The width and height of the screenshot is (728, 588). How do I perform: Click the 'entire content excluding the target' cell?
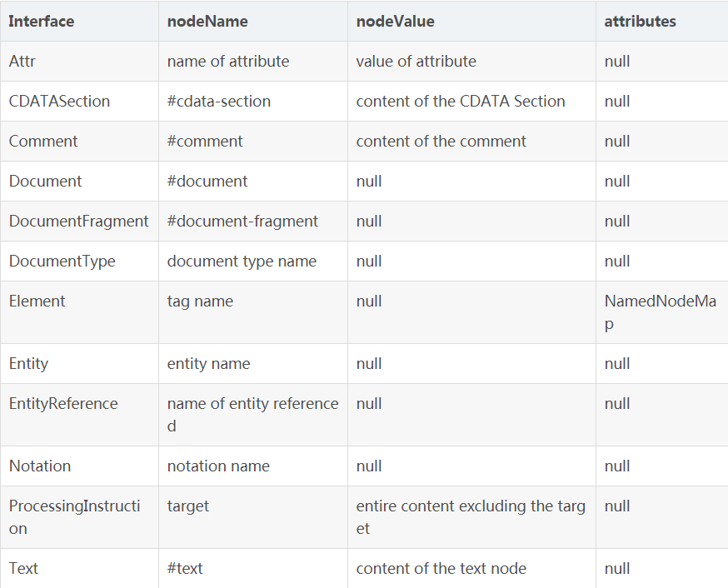pyautogui.click(x=471, y=517)
